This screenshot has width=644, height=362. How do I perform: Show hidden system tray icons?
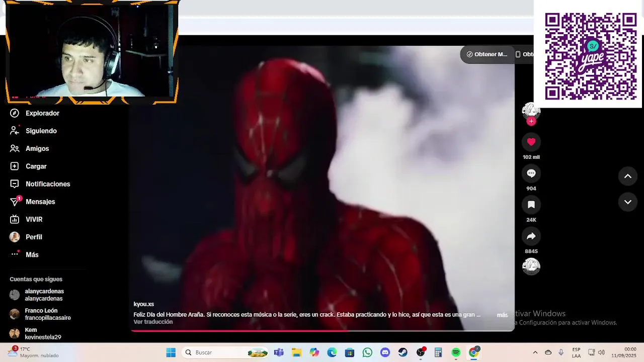click(535, 352)
